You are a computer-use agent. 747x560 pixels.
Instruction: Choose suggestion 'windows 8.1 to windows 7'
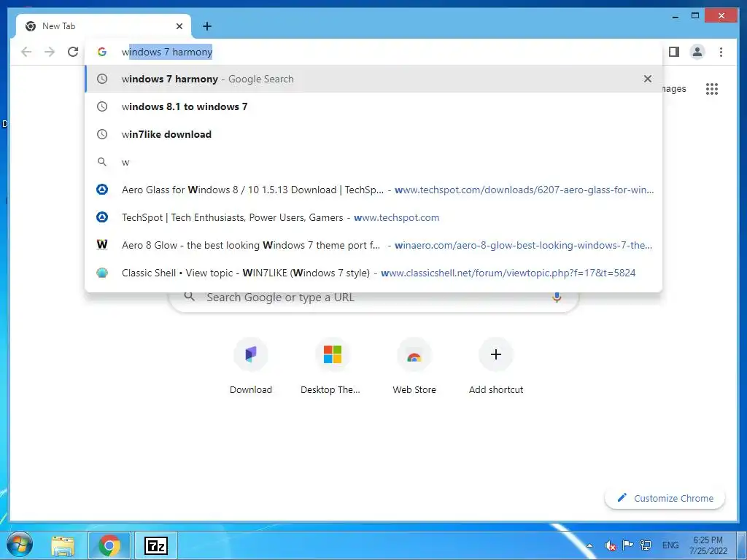(373, 106)
